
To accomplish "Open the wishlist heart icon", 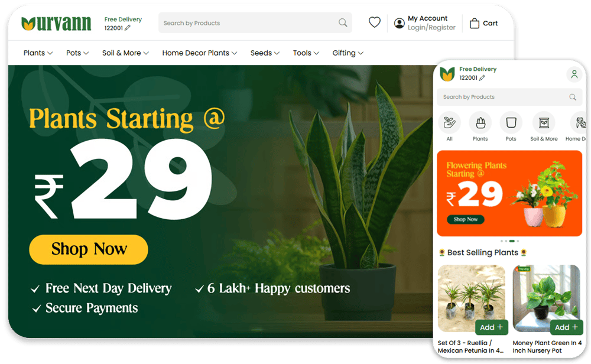I will [374, 22].
